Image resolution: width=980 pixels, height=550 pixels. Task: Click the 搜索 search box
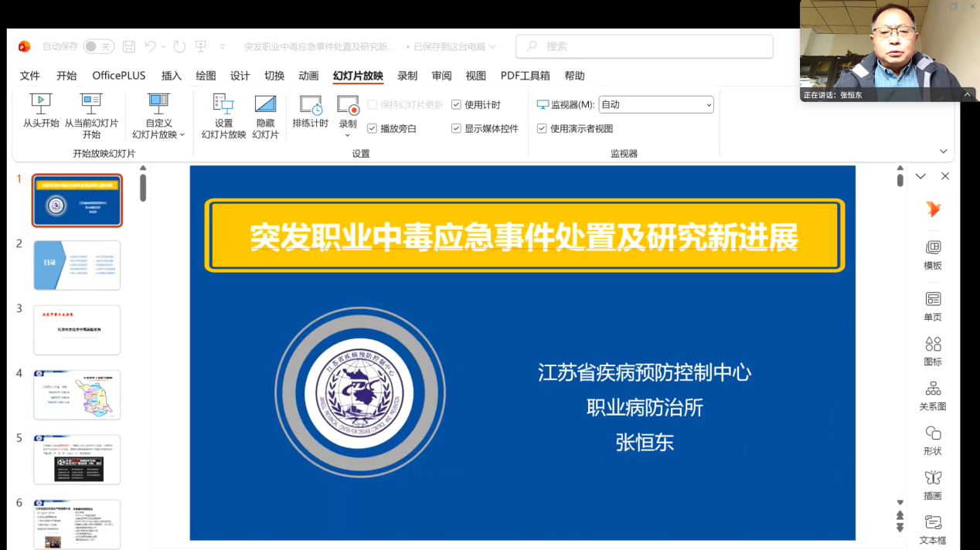point(645,46)
